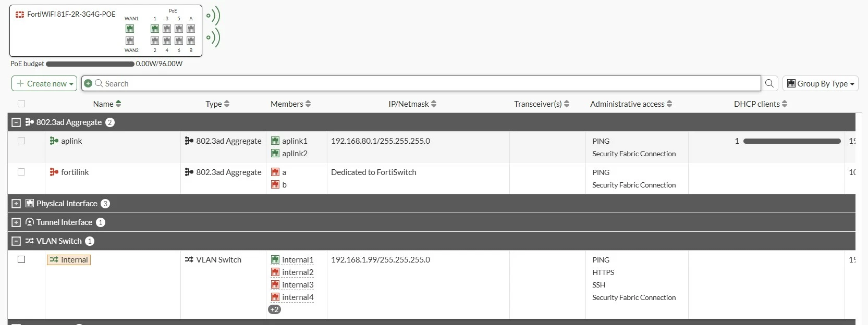Click the internal4 member entry

[298, 297]
